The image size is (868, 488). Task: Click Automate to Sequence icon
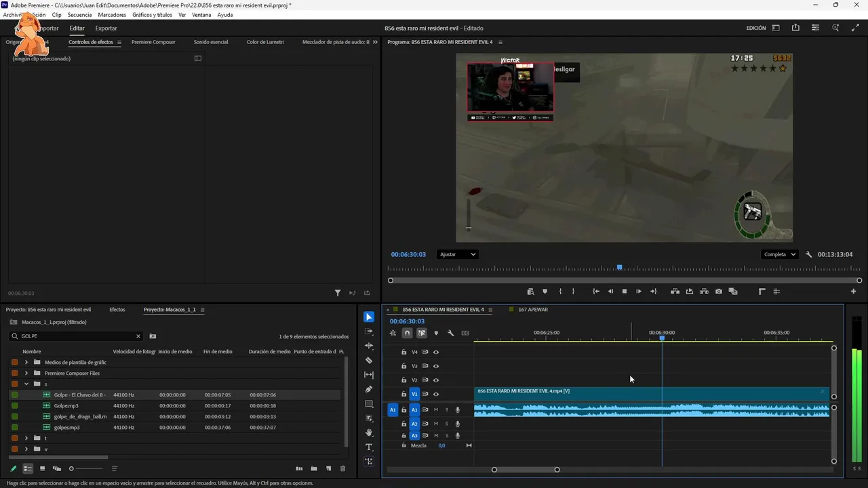pyautogui.click(x=299, y=468)
